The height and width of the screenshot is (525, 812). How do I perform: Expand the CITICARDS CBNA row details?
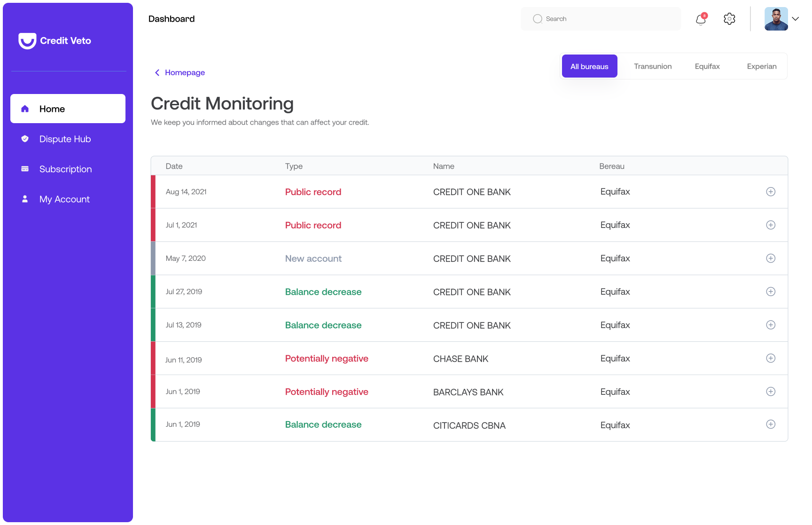click(771, 424)
